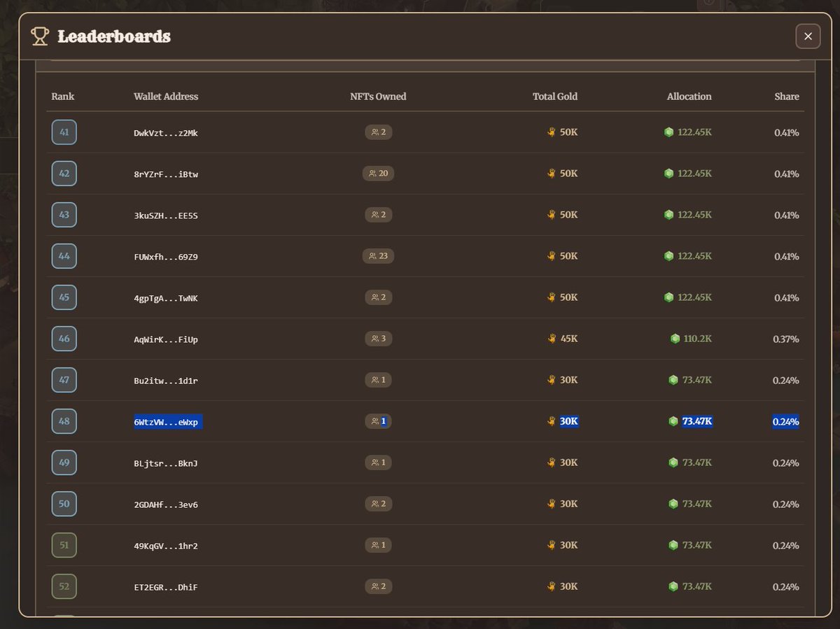Click NFTs badge in FUWxfh...69Z9 row
Screen dimensions: 840x629
coord(379,256)
